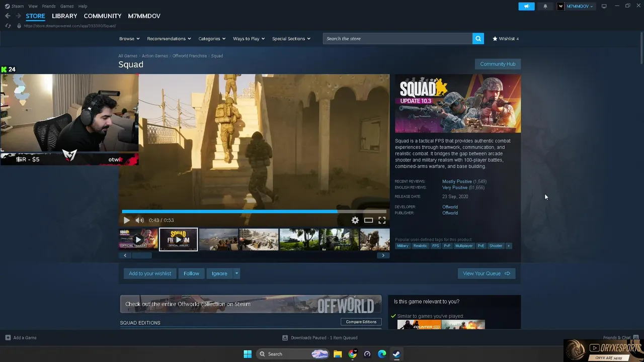The image size is (644, 362).
Task: Open the Ignore options arrow dropdown
Action: (x=236, y=274)
